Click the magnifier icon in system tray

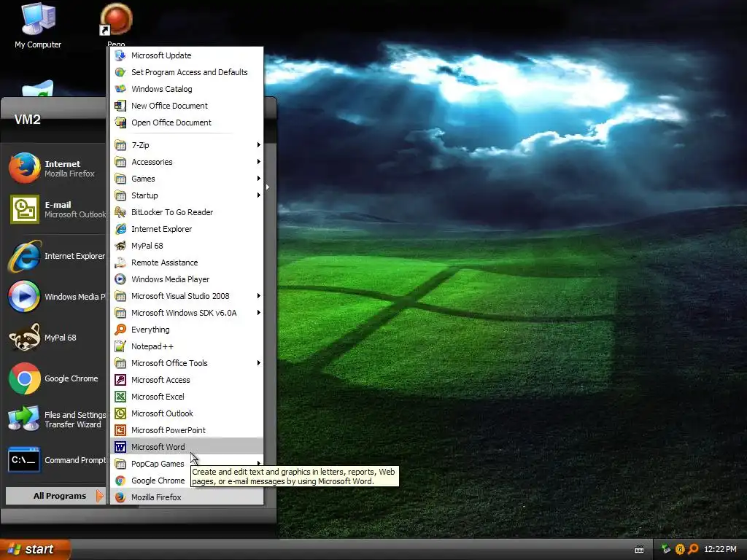click(693, 549)
